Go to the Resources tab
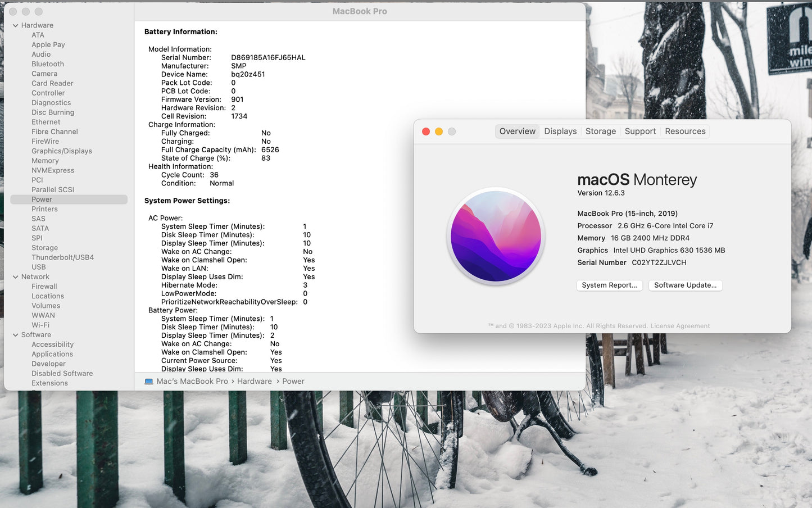 [x=685, y=131]
